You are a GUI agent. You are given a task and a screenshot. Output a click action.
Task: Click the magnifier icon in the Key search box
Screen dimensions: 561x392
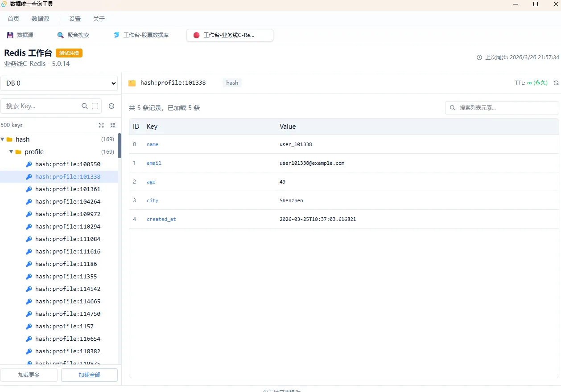[84, 106]
